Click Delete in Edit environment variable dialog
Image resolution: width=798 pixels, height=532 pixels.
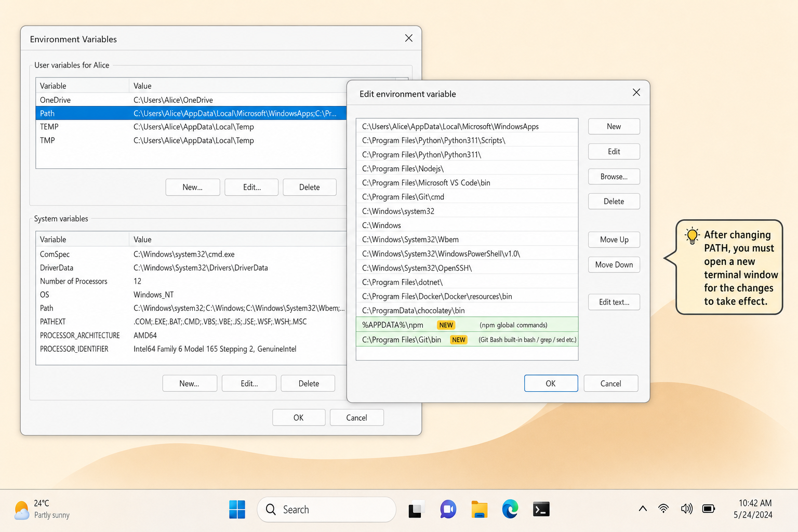614,201
